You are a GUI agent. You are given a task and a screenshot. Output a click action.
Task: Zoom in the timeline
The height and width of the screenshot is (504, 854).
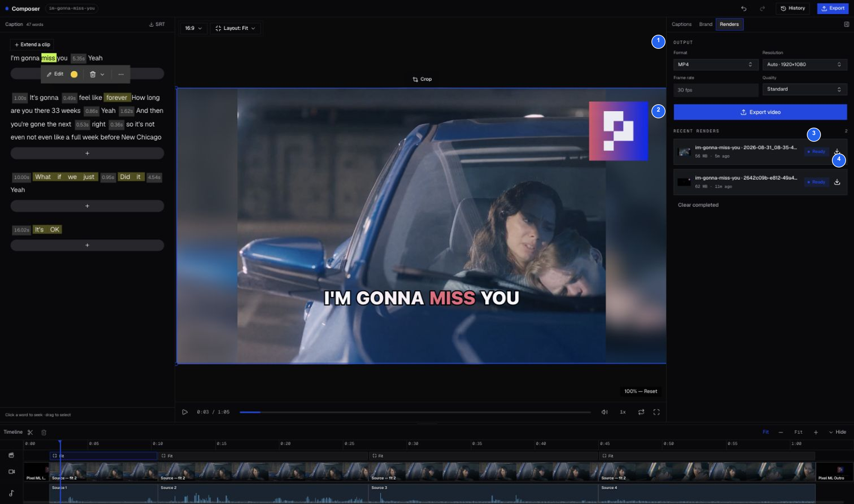point(816,432)
